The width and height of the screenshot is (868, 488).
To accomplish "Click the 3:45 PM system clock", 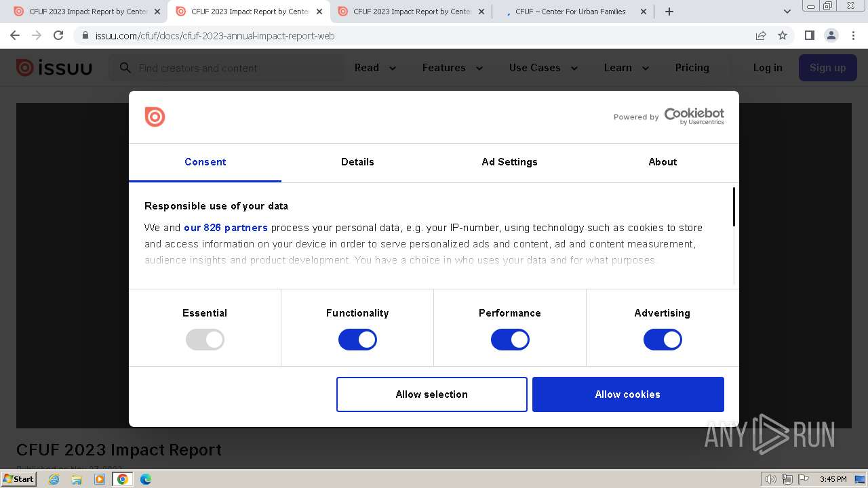I will (833, 479).
